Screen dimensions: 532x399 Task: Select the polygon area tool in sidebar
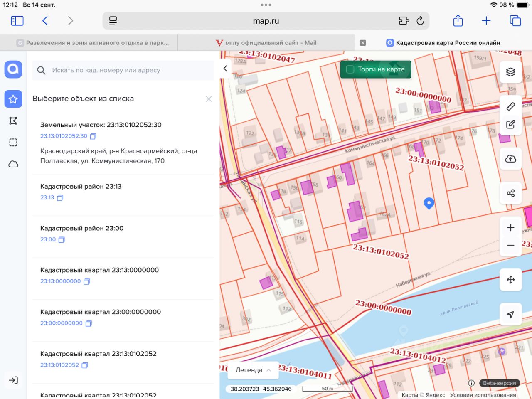point(13,121)
